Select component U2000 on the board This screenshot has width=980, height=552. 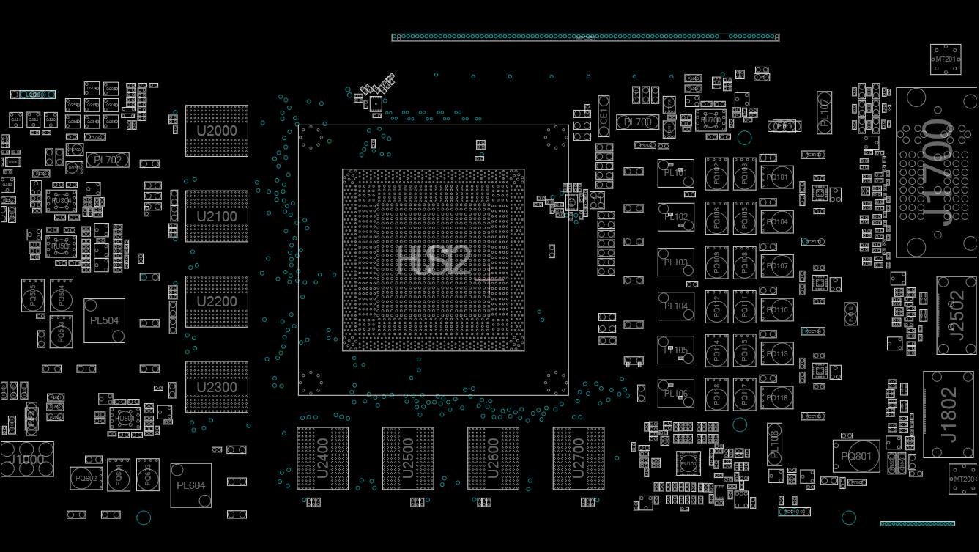pos(217,131)
